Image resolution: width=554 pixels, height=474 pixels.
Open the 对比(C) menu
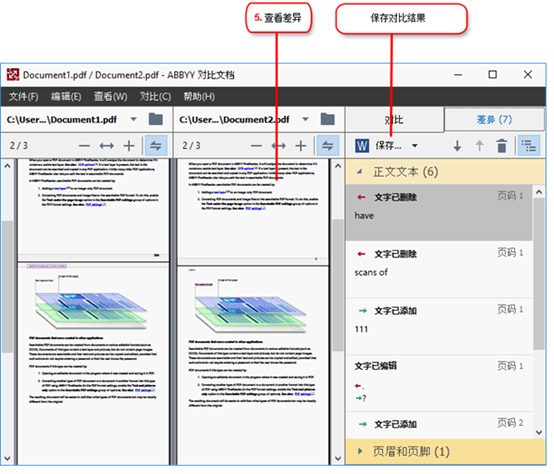click(x=155, y=96)
